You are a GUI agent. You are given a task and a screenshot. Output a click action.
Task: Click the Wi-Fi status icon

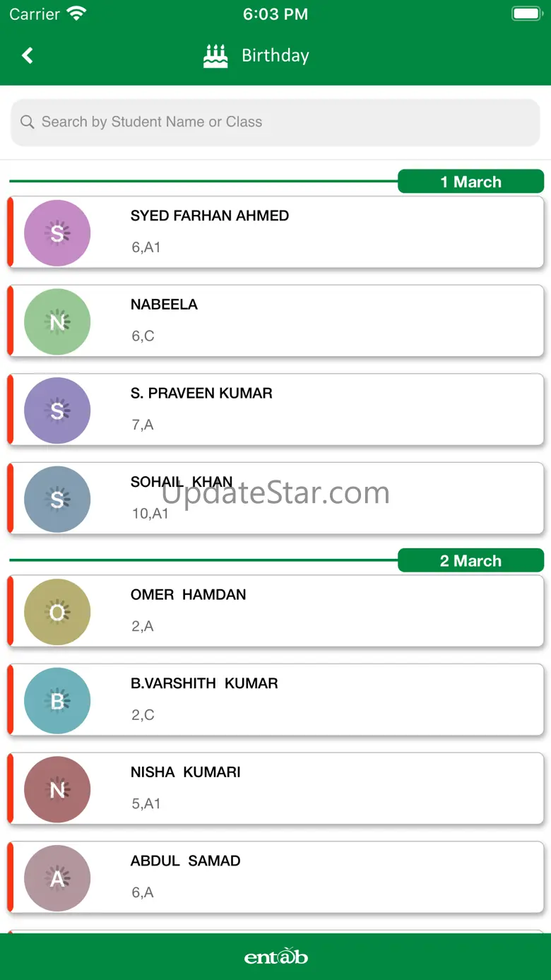(x=76, y=13)
